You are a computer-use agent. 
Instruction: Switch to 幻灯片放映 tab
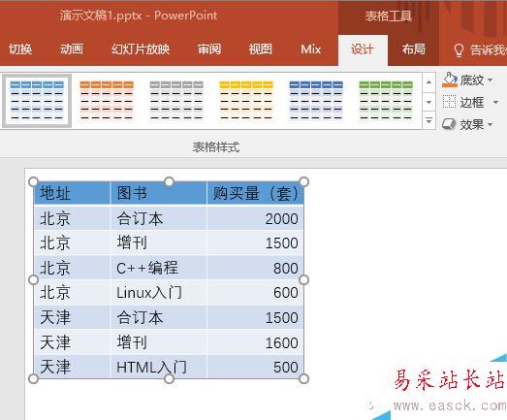tap(141, 49)
